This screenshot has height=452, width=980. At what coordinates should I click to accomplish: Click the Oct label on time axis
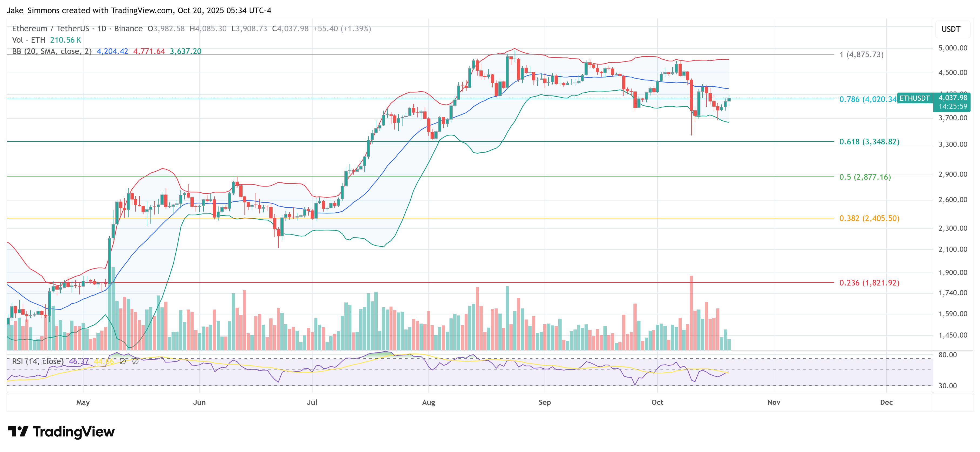(657, 402)
